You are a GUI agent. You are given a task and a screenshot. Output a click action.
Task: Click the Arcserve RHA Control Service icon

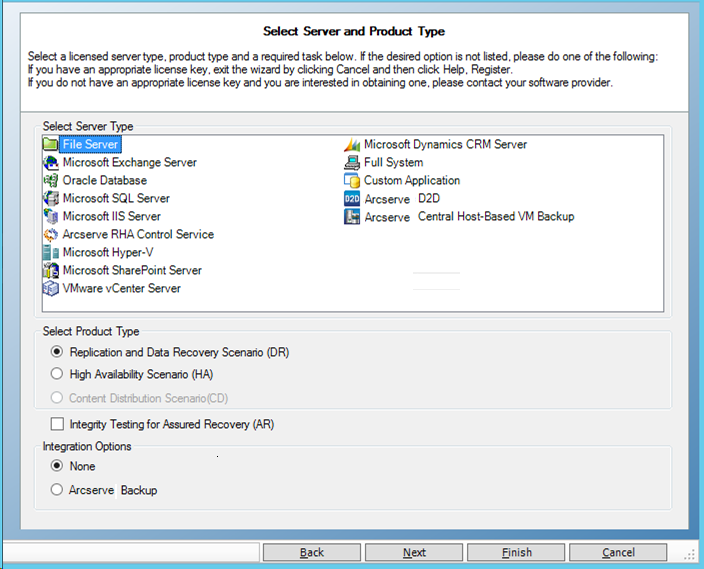click(51, 234)
